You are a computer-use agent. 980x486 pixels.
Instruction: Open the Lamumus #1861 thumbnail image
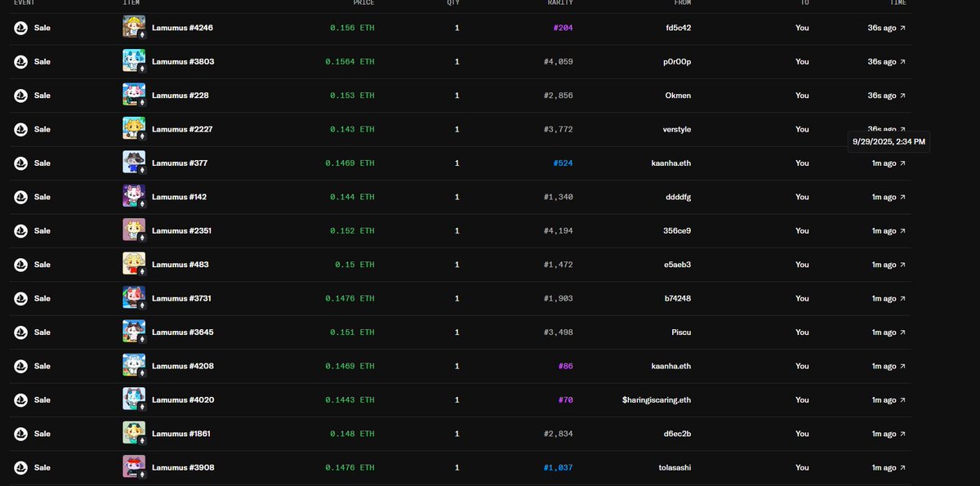[134, 434]
